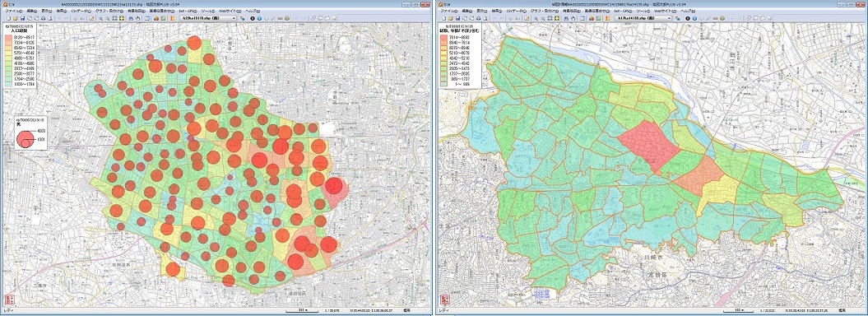The width and height of the screenshot is (868, 316).
Task: Select the zoom-in magnifier in h22ka13115 toolbar
Action: coord(100,18)
